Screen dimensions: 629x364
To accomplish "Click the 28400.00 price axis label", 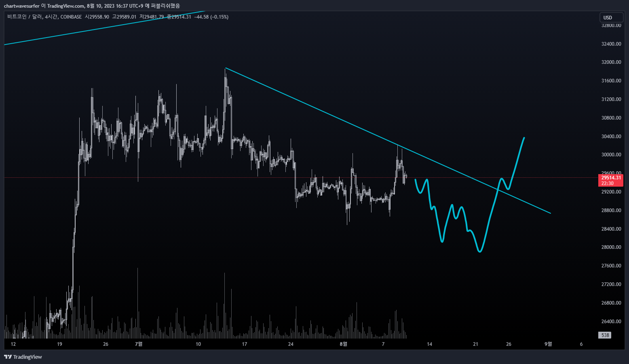I will pos(611,229).
